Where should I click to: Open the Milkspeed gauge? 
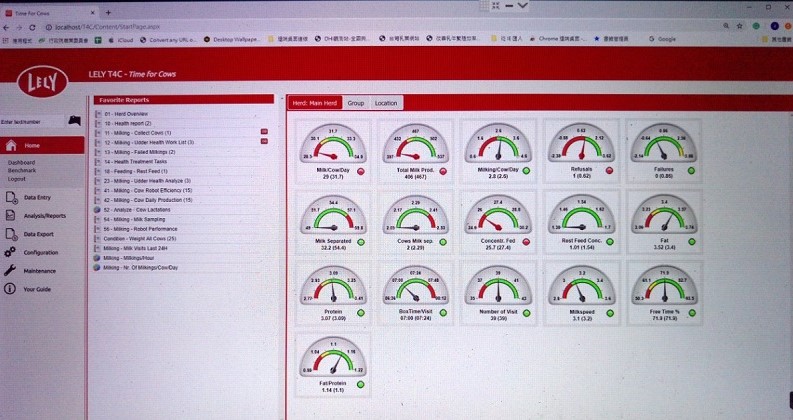[581, 293]
